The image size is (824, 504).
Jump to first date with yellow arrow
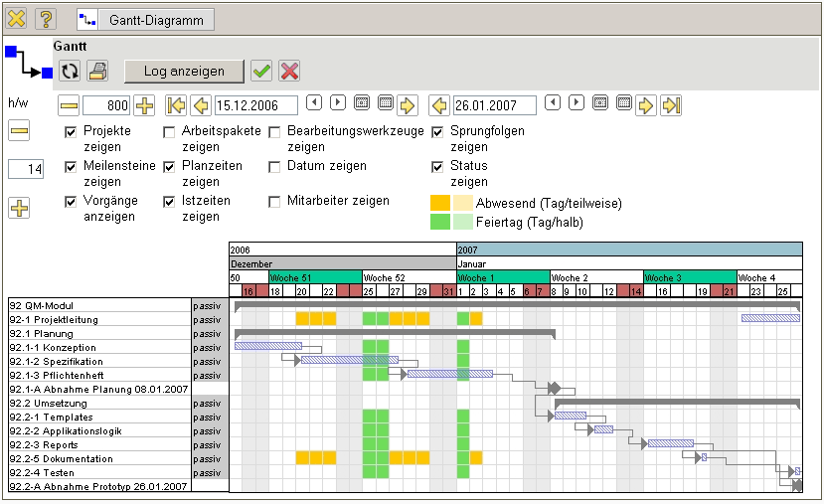(176, 105)
